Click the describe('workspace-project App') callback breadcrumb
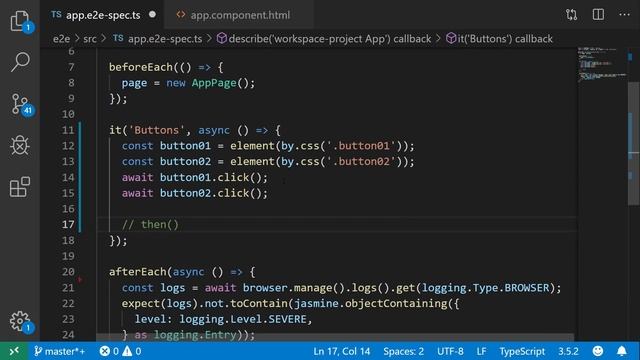This screenshot has height=360, width=640. point(324,39)
